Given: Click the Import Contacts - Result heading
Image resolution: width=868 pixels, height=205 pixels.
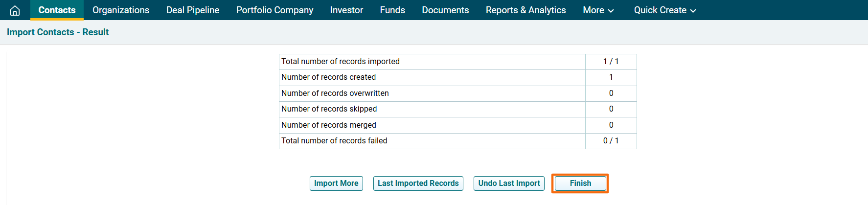Looking at the screenshot, I should coord(58,32).
